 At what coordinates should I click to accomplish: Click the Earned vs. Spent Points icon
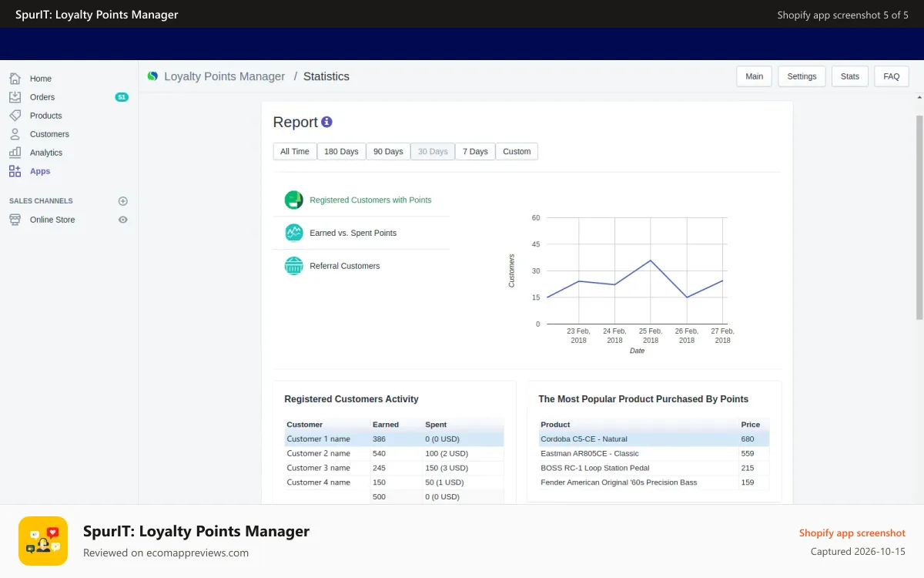coord(293,233)
